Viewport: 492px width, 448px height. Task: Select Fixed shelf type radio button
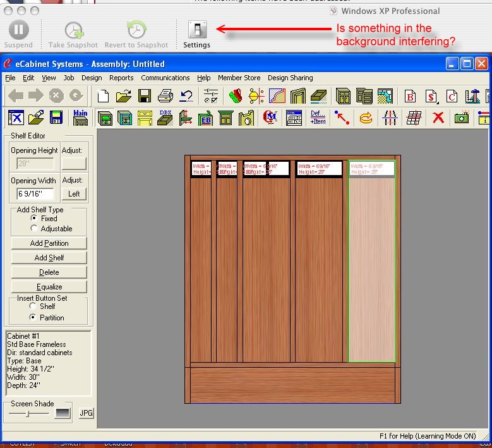34,218
